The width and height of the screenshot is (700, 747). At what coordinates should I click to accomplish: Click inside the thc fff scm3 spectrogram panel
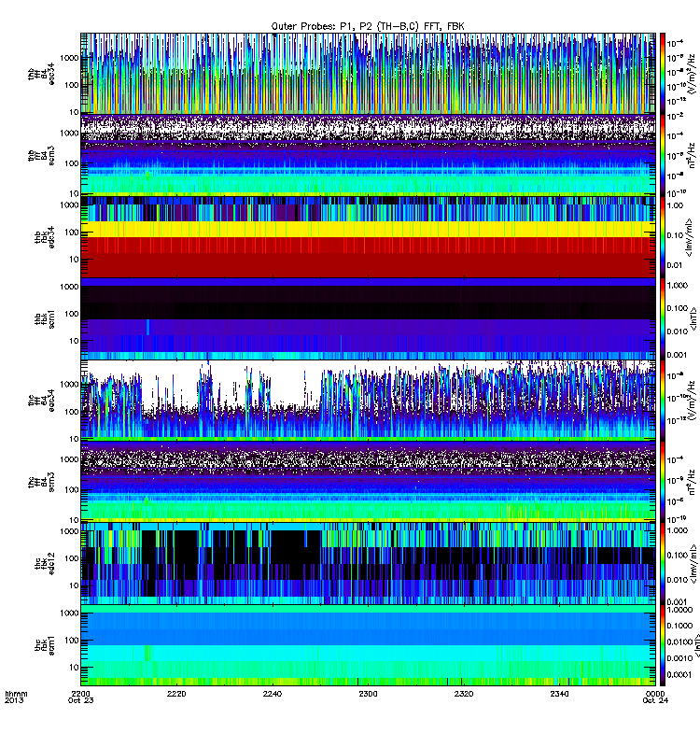[368, 482]
